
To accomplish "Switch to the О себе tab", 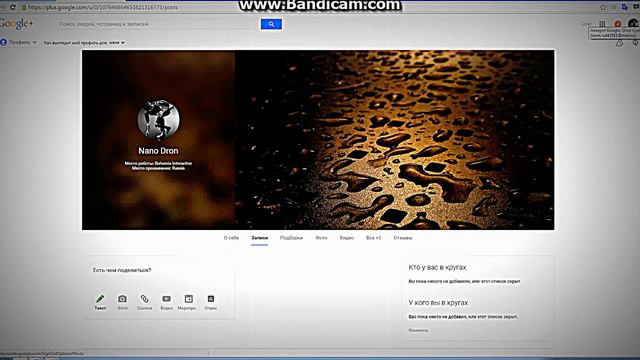I will click(x=231, y=238).
